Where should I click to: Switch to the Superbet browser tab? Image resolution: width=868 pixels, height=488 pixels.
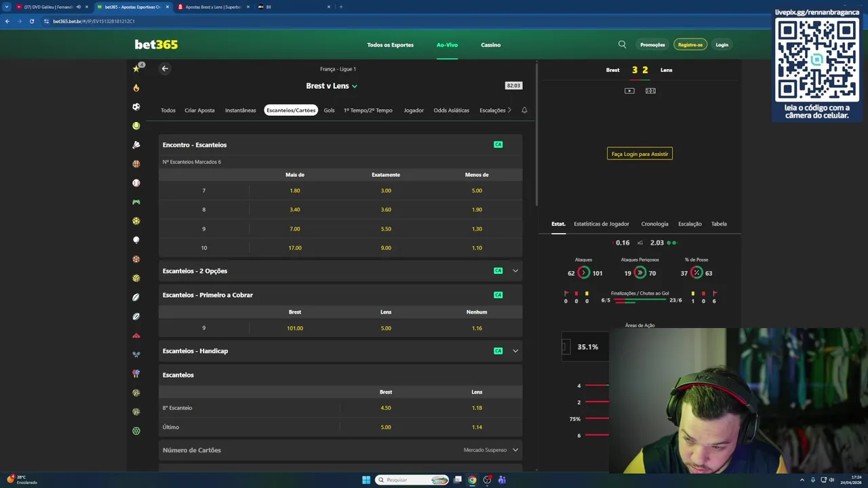tap(214, 7)
